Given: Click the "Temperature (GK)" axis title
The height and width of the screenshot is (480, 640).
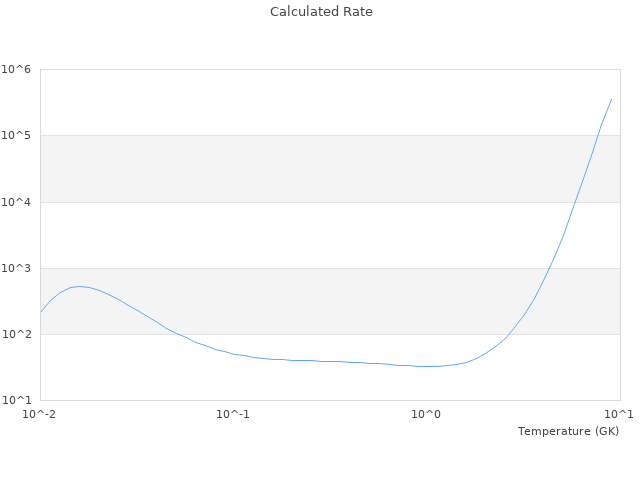Looking at the screenshot, I should [x=568, y=431].
